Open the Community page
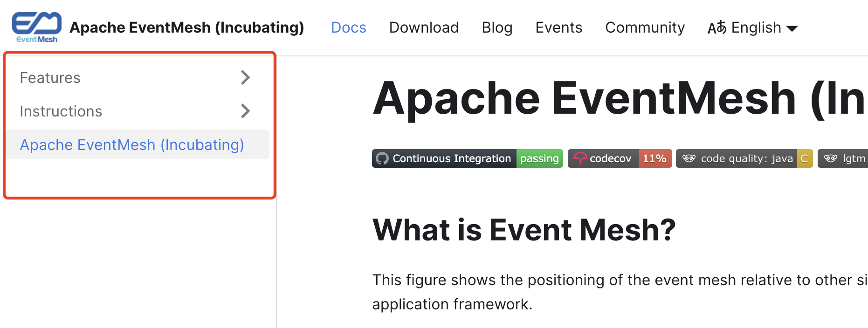The height and width of the screenshot is (328, 868). [x=645, y=27]
